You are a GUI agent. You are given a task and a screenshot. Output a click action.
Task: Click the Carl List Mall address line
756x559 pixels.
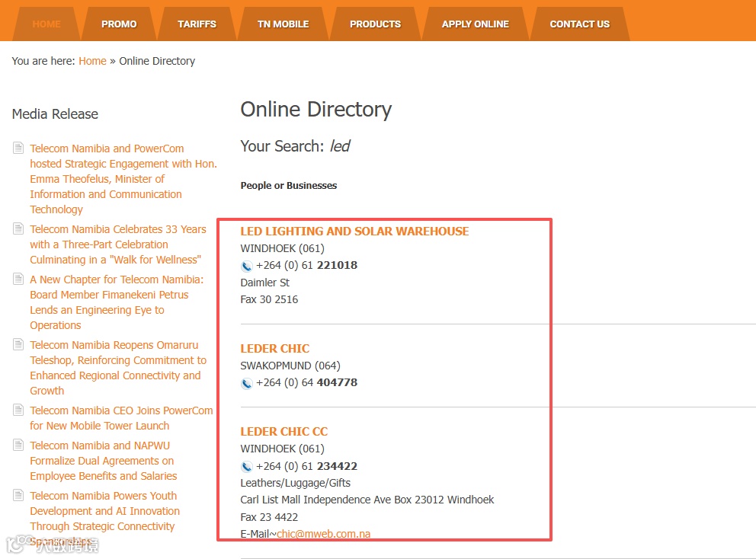367,500
